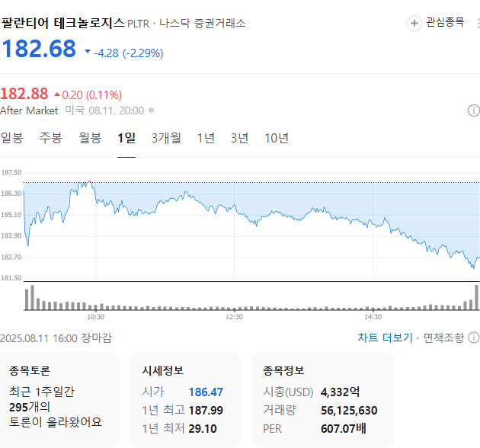Screen dimensions: 480x448
Task: Click the blue down-arrow change indicator
Action: (88, 52)
